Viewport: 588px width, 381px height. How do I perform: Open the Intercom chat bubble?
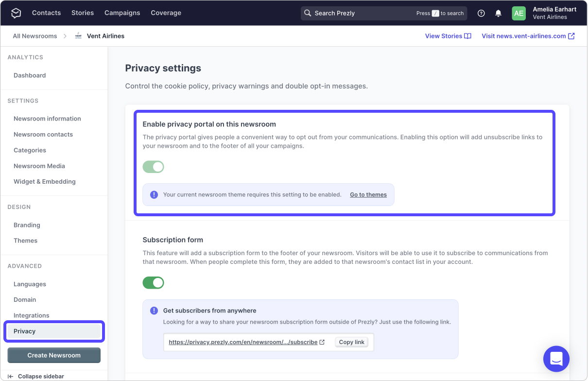coord(556,359)
